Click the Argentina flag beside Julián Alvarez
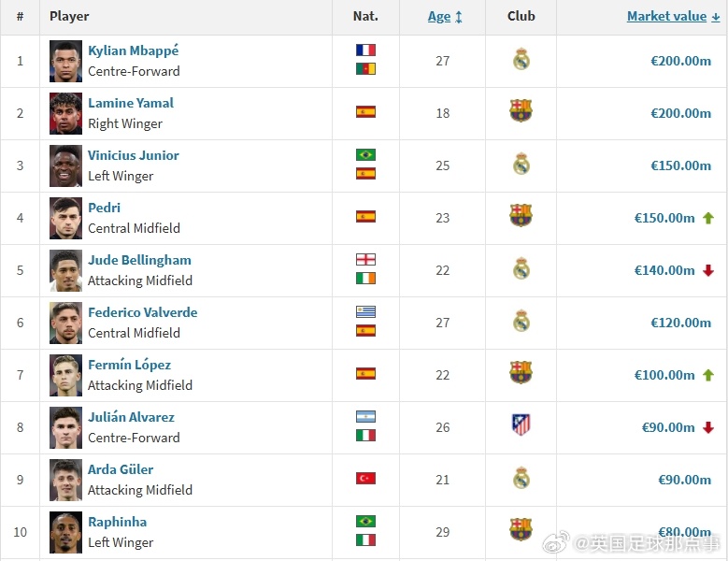 pyautogui.click(x=365, y=417)
